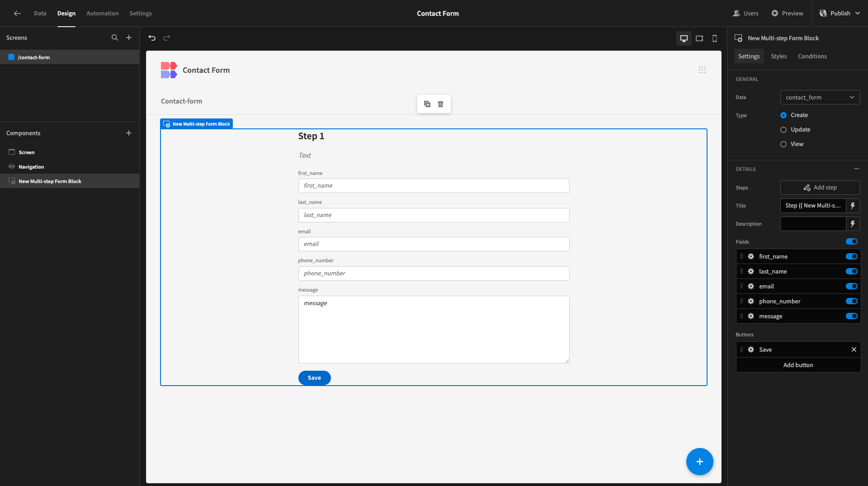Click the phone_number input field
This screenshot has width=868, height=486.
coord(434,274)
